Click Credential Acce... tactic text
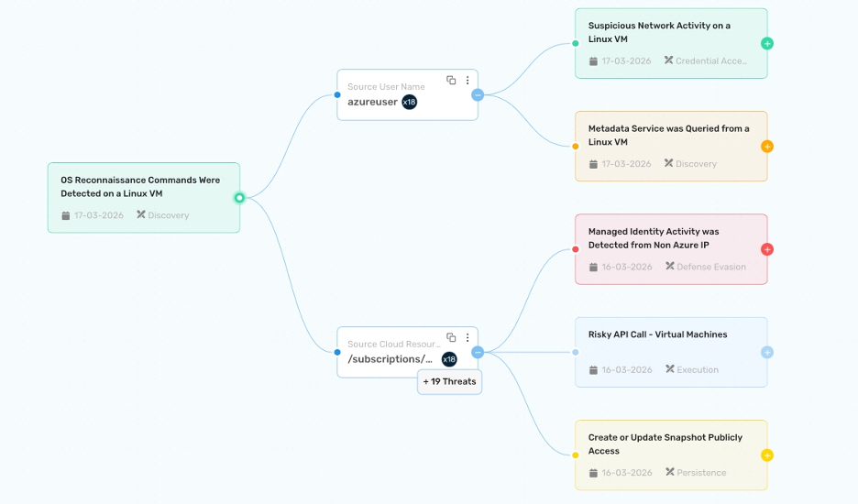858x504 pixels. point(710,60)
